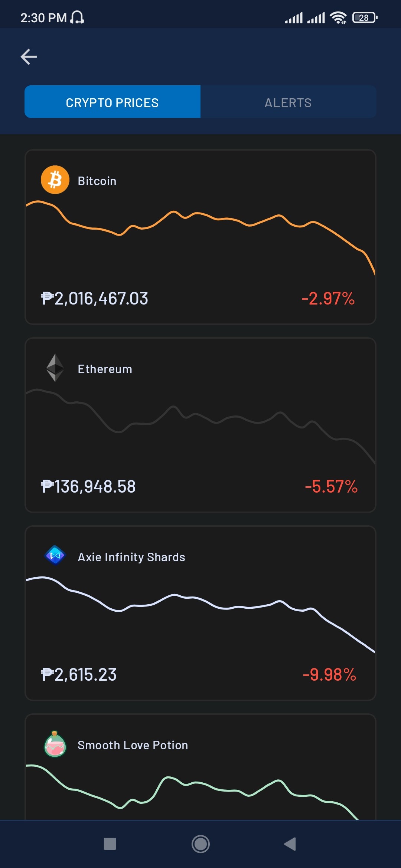Click the Bitcoin logo icon
This screenshot has height=868, width=401.
pos(55,180)
